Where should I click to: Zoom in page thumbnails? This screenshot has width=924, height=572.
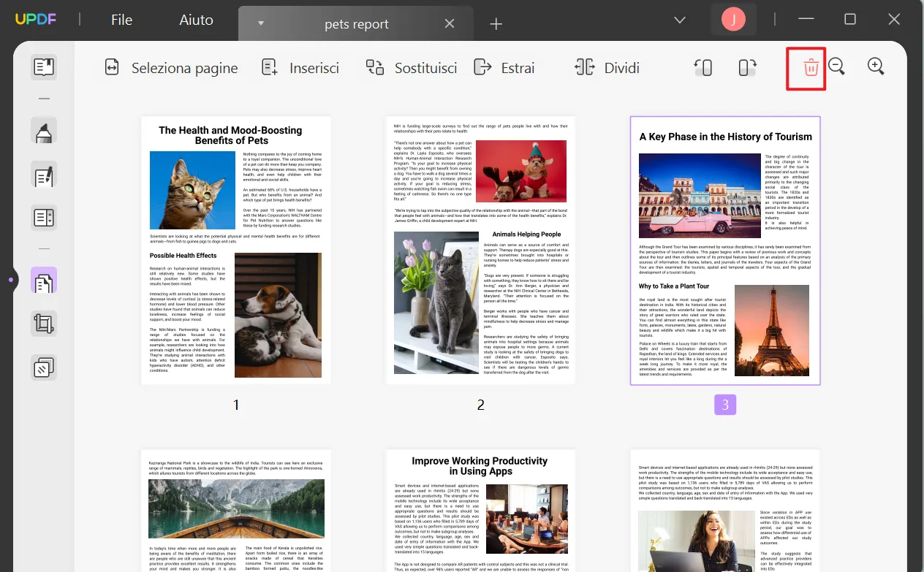tap(876, 66)
